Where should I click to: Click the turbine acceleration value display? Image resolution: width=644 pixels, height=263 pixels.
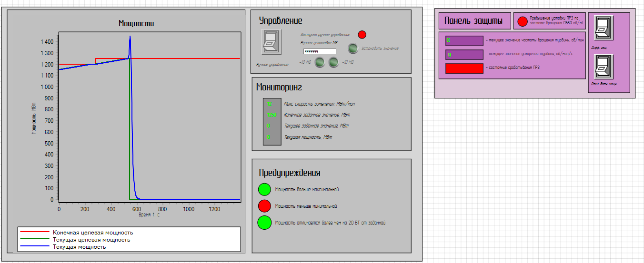point(464,55)
